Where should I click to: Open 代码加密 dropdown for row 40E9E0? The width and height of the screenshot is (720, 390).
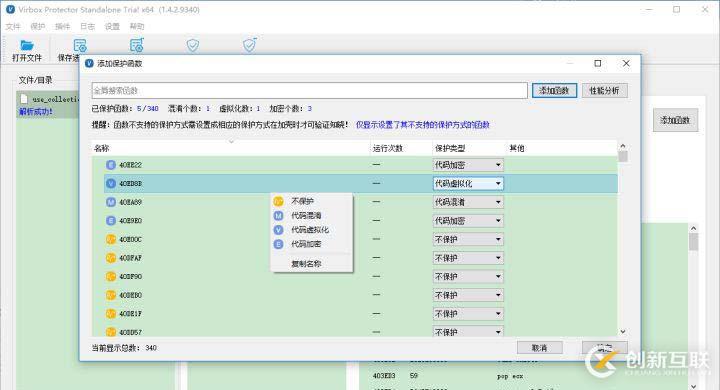coord(468,220)
